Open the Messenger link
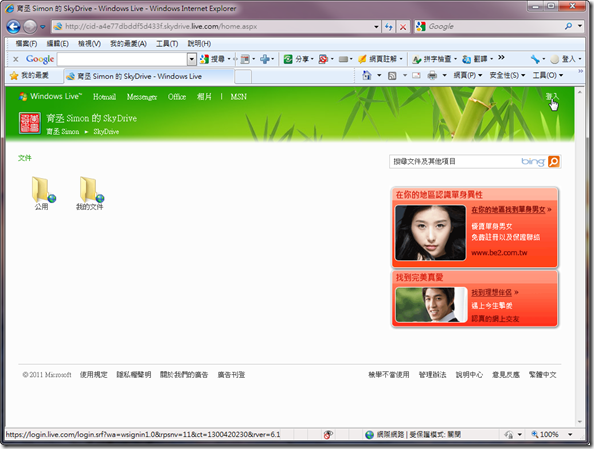Viewport: 594px width, 449px height. pyautogui.click(x=142, y=97)
